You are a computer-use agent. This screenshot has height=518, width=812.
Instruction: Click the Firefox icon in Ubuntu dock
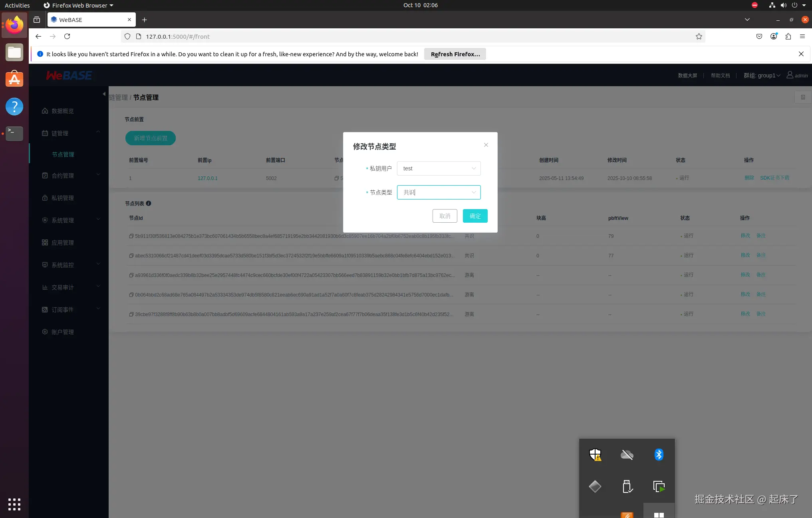(x=14, y=25)
